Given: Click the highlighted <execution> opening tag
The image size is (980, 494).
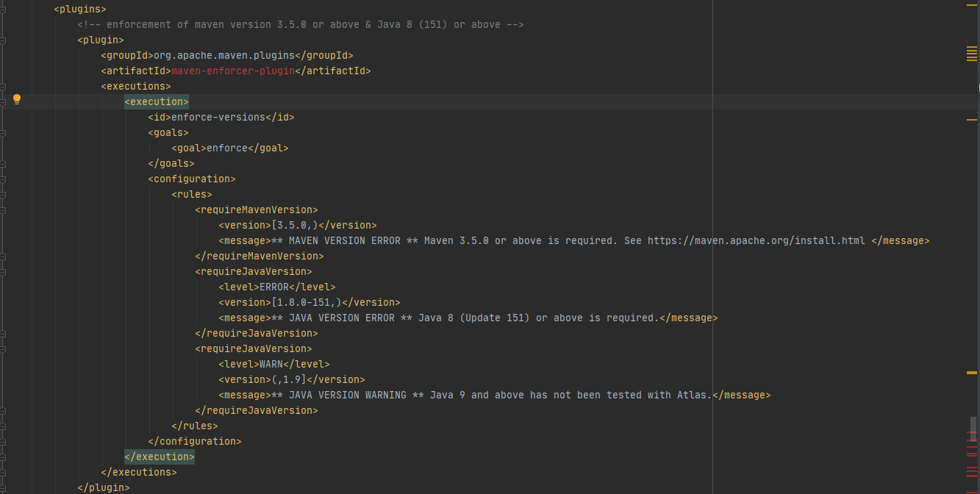Looking at the screenshot, I should click(x=157, y=101).
